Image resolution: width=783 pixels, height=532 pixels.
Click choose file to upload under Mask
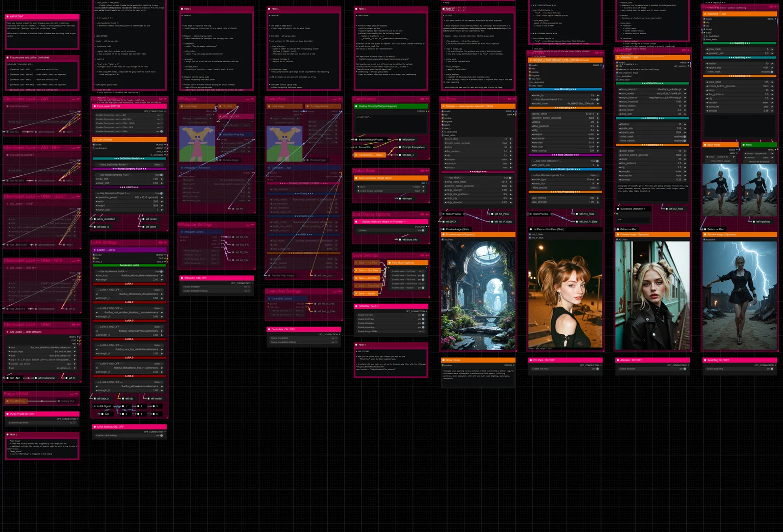pyautogui.click(x=760, y=161)
